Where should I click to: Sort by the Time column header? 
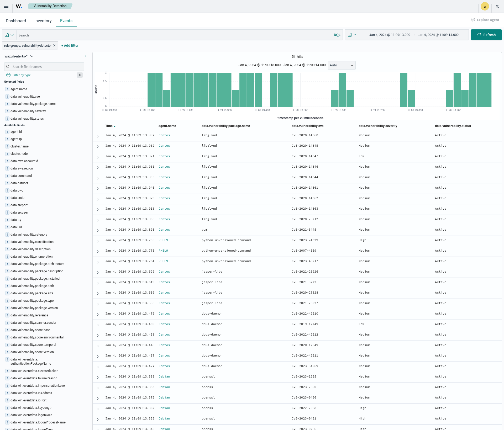coord(110,126)
